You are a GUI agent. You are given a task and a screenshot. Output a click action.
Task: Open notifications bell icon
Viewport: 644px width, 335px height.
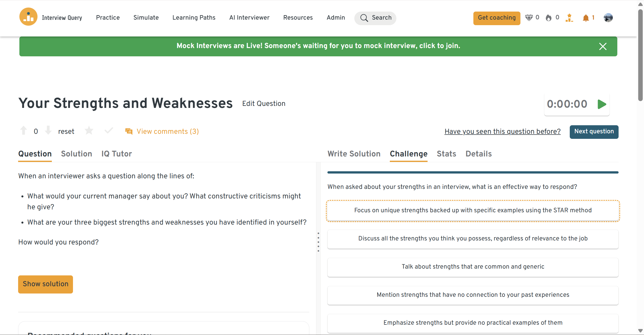click(586, 18)
